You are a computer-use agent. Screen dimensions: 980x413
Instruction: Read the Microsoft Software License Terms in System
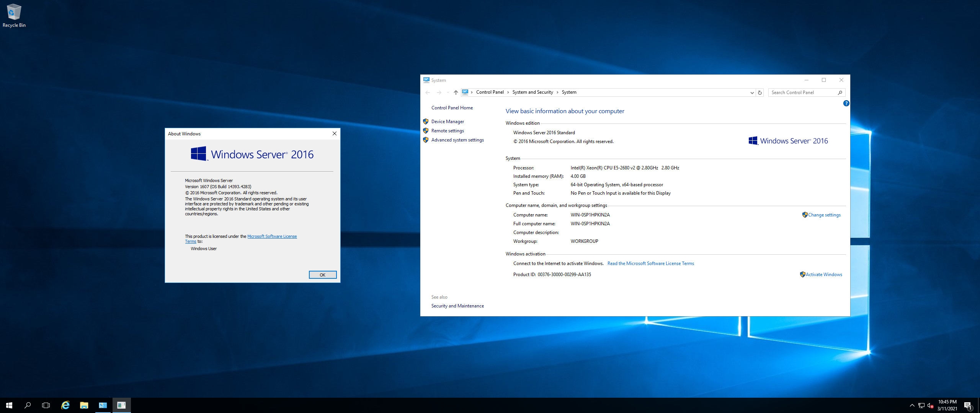(x=650, y=263)
